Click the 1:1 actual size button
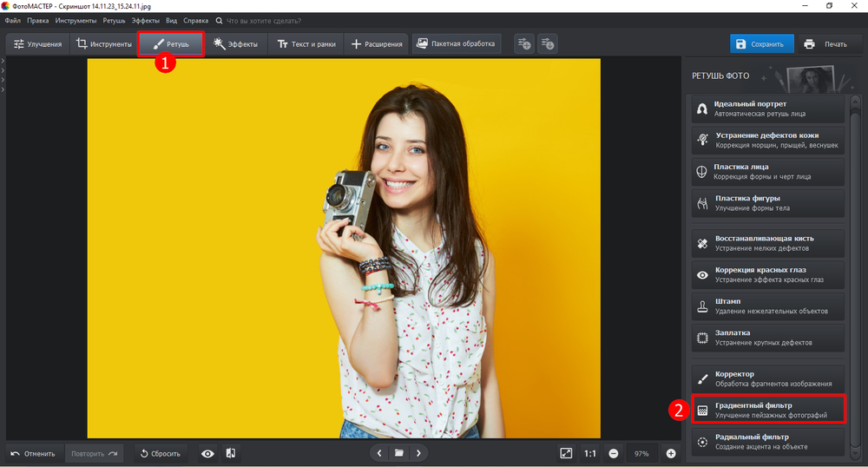 pos(589,453)
